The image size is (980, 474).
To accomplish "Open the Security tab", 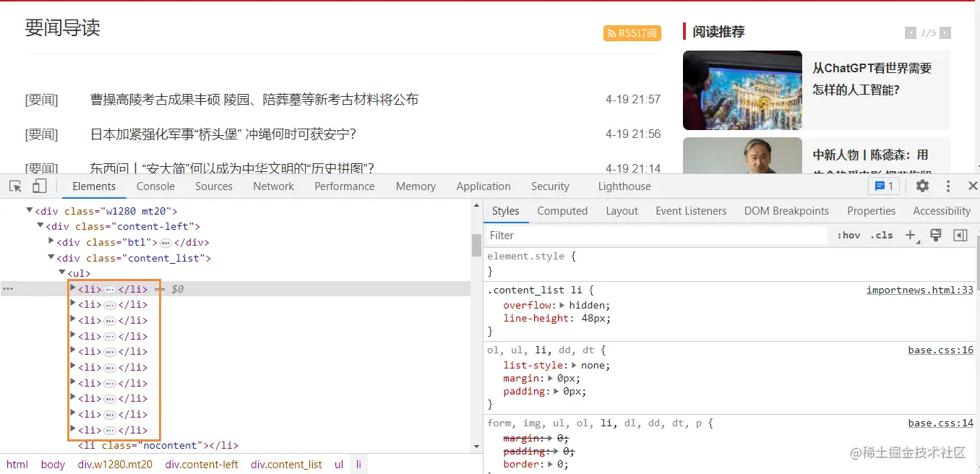I will coord(551,186).
